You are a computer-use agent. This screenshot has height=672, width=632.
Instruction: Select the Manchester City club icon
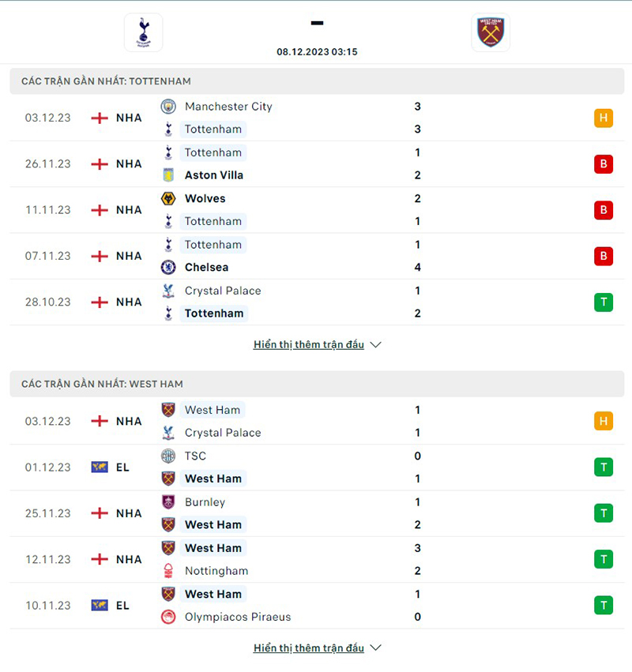click(x=169, y=107)
